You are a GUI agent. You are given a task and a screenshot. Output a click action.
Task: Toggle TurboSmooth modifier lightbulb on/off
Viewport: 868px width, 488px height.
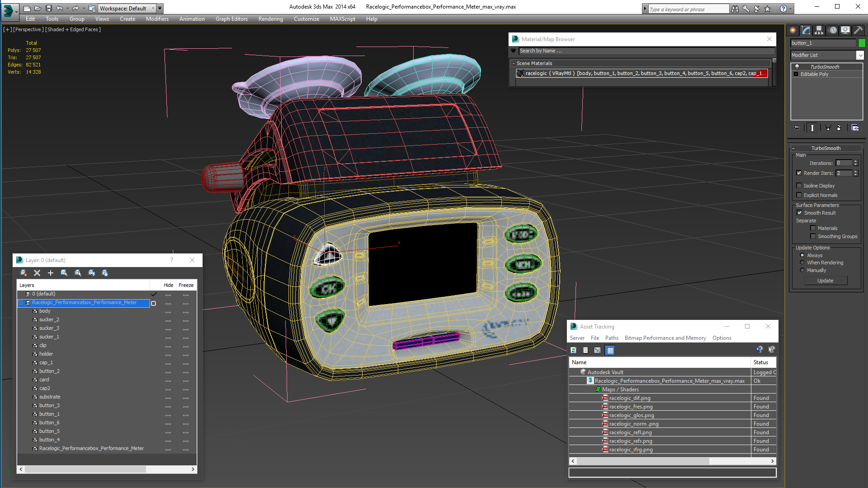pyautogui.click(x=797, y=66)
